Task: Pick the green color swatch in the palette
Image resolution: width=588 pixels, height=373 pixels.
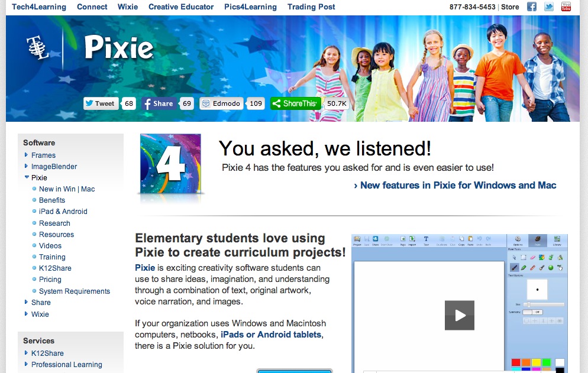Action: coord(545,361)
